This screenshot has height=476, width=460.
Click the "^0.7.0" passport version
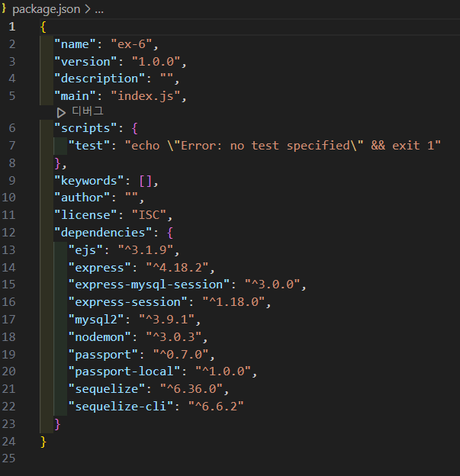[181, 354]
